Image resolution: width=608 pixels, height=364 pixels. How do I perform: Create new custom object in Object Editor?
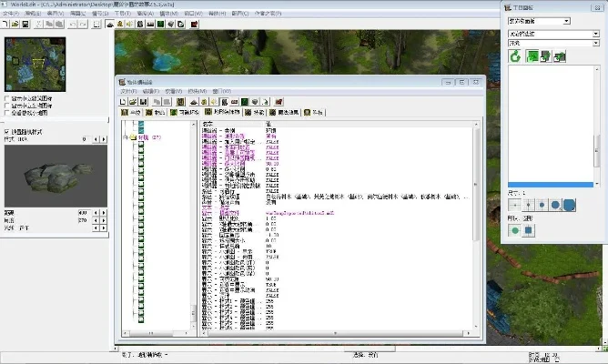tap(180, 102)
